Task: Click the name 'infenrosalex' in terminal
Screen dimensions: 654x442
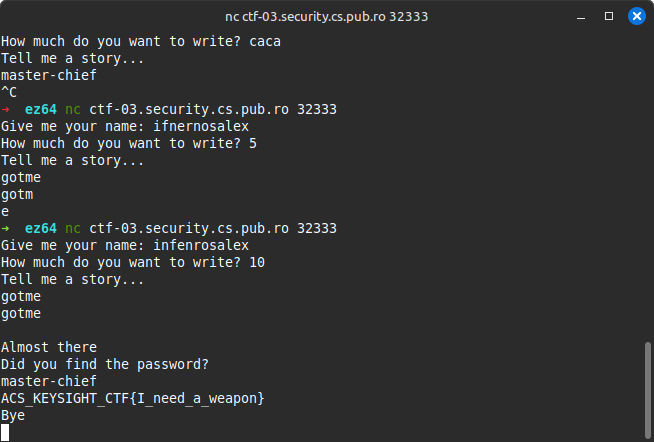Action: click(201, 245)
